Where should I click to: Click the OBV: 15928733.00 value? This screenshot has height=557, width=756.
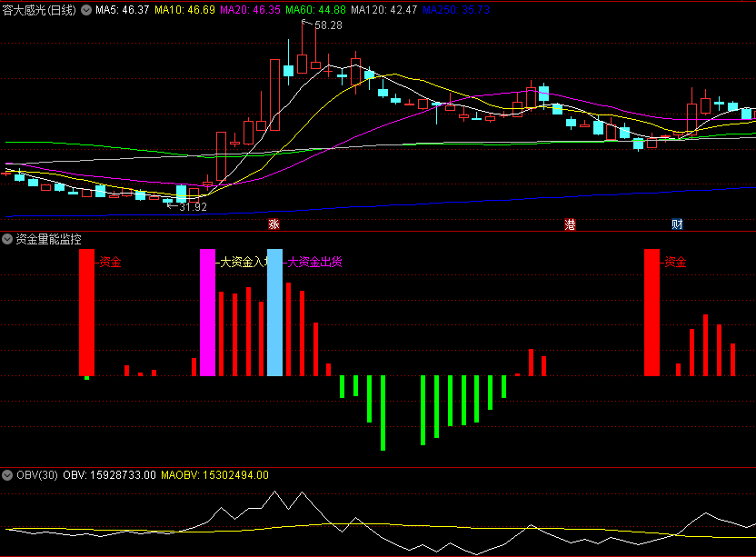tap(109, 475)
